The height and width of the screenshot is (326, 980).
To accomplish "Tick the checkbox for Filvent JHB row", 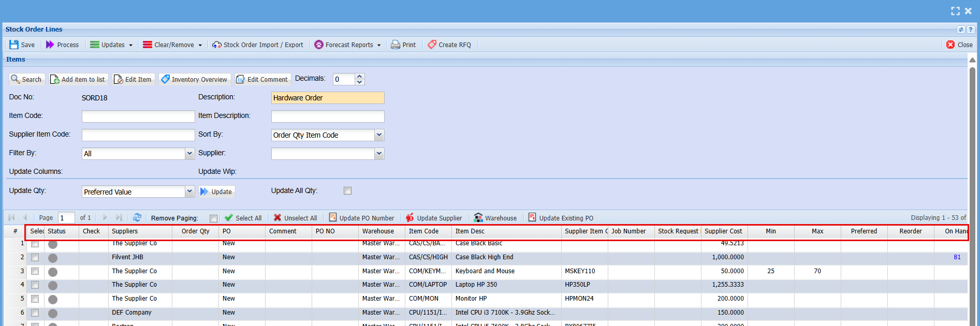I will pyautogui.click(x=35, y=257).
